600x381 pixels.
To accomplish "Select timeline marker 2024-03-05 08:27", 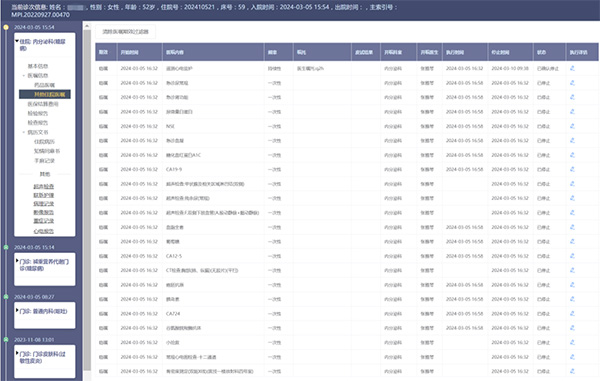I will 6,297.
